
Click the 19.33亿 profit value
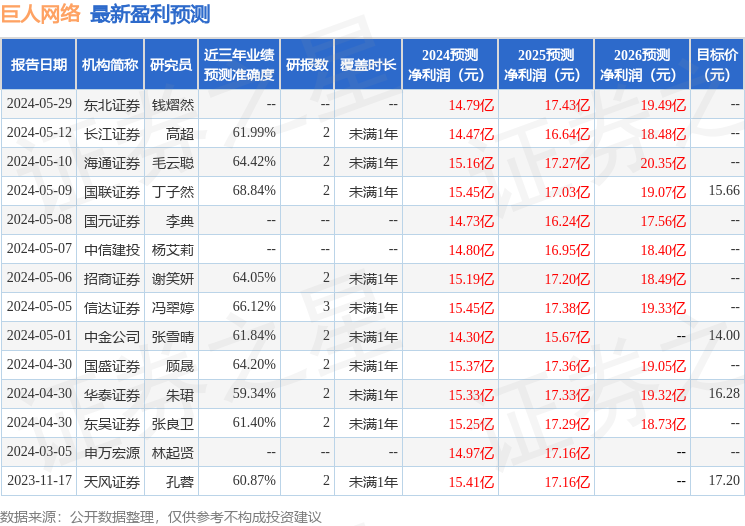click(663, 308)
